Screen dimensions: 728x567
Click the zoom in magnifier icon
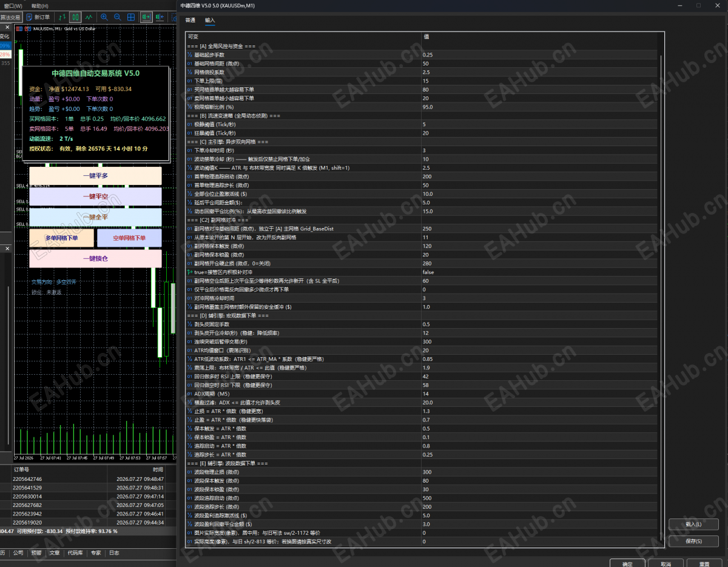click(104, 17)
